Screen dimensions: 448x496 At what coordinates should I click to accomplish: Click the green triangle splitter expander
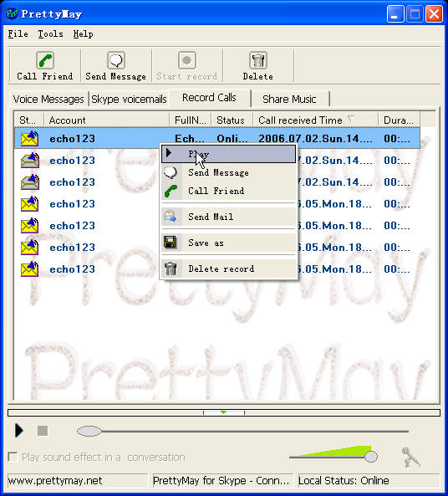coord(223,412)
